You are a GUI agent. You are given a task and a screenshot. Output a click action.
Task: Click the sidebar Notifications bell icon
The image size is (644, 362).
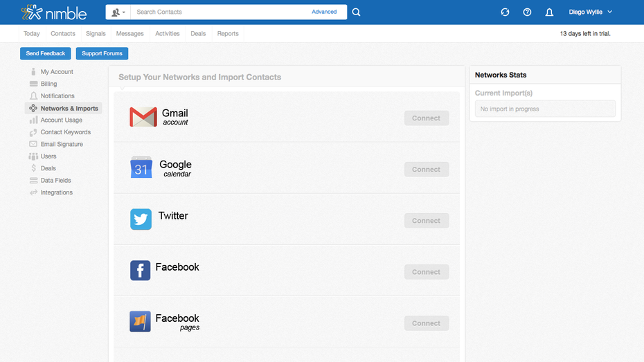33,96
